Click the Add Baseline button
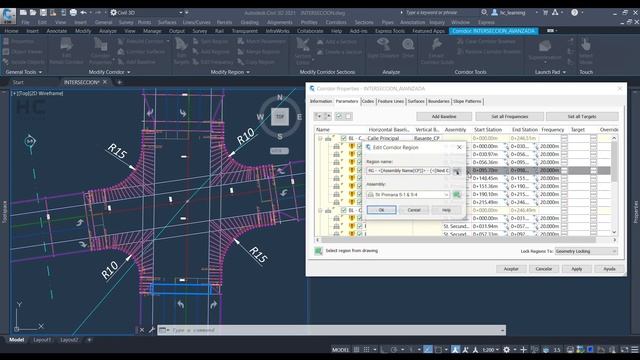Screen dimensions: 640x360 (x=444, y=116)
